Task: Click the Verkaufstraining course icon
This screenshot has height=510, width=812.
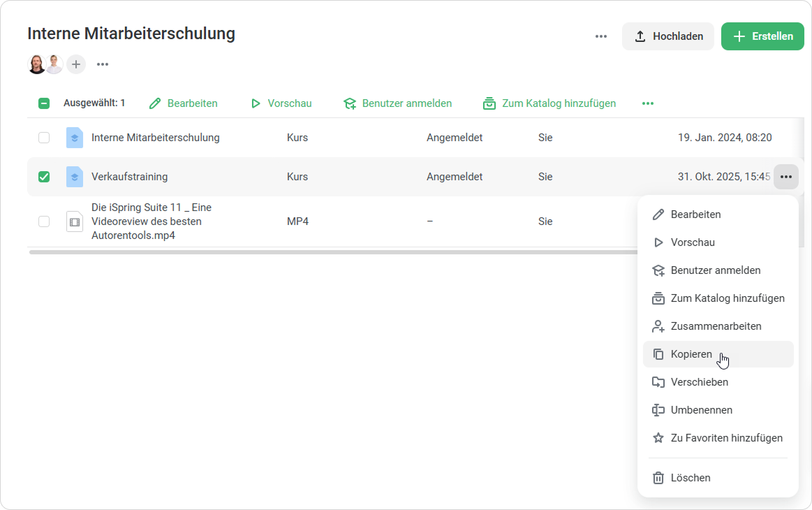Action: (x=74, y=177)
